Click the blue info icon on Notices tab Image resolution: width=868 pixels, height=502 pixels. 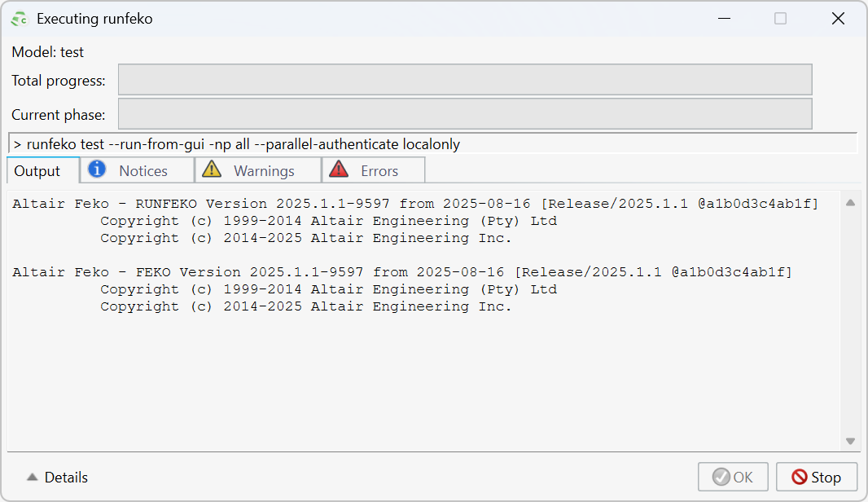97,170
